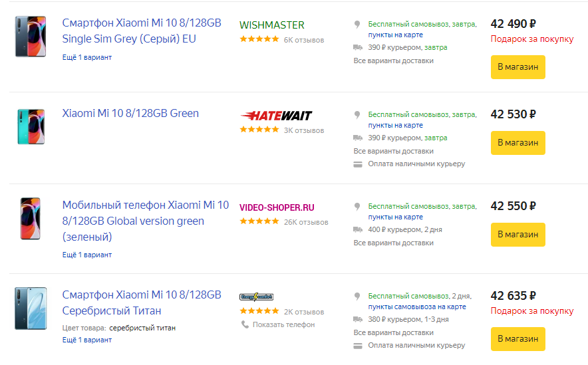
Task: Expand Ещё 1 вариант under Single Sim Grey
Action: [87, 57]
